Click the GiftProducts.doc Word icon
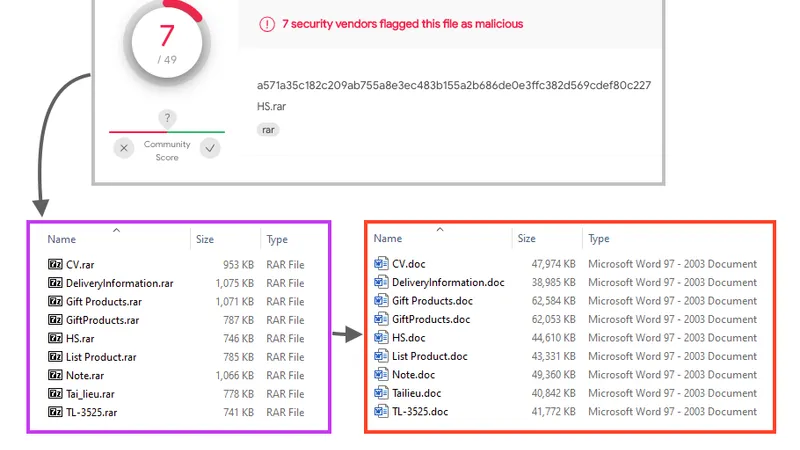The image size is (800, 450). (x=381, y=319)
